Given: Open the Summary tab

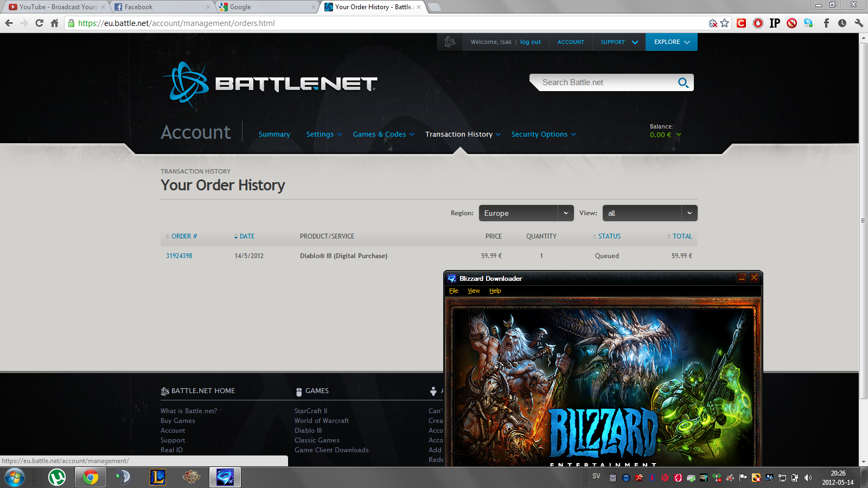Looking at the screenshot, I should 274,134.
